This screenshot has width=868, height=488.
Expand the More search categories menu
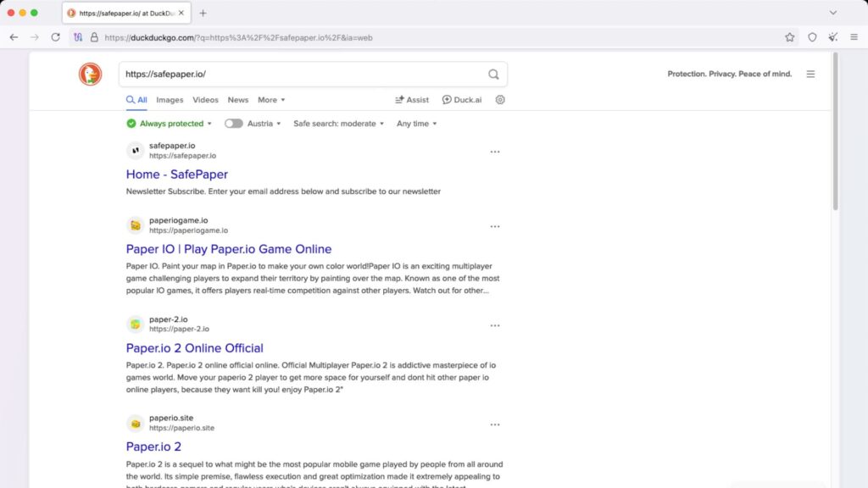271,100
